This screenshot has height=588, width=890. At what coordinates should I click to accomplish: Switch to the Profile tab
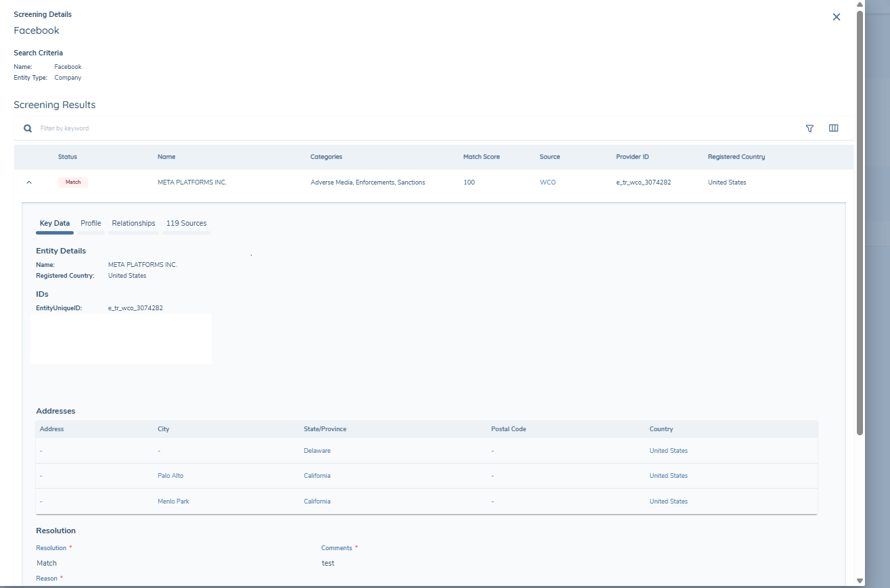click(x=91, y=223)
